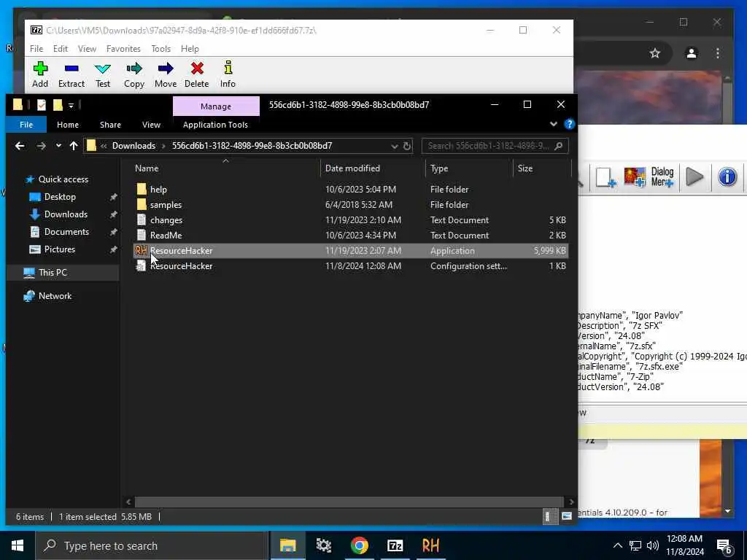Viewport: 747px width, 560px height.
Task: Show hidden system tray icons
Action: (x=617, y=545)
